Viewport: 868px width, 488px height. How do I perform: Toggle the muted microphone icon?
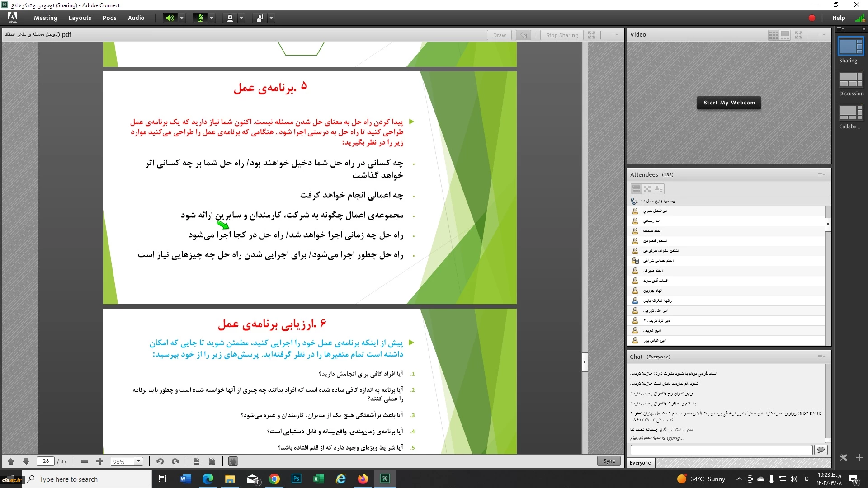click(200, 18)
